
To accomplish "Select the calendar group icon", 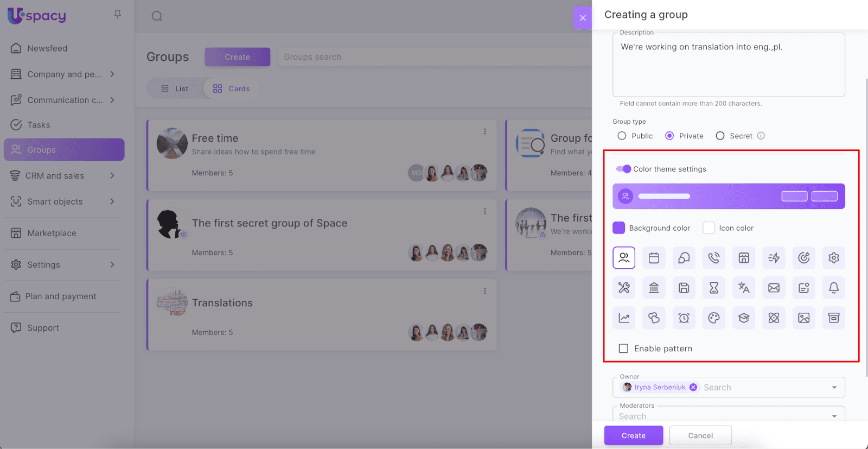I will [654, 258].
